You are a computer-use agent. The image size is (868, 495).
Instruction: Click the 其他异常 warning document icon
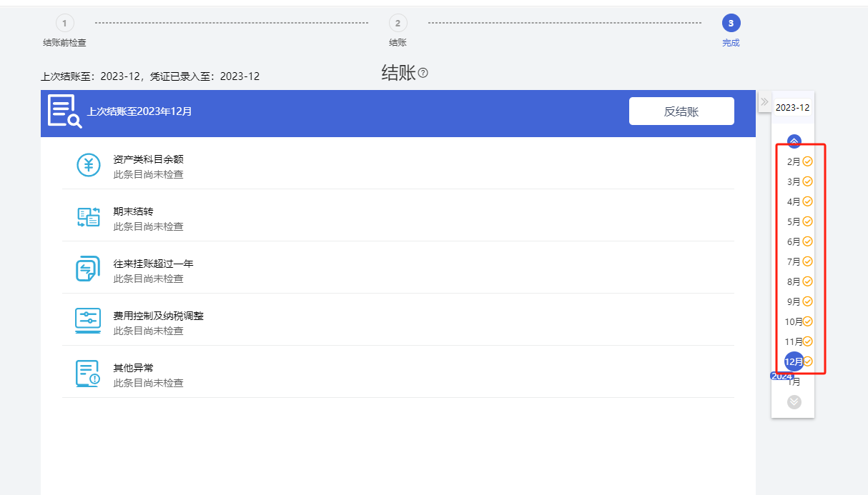point(88,374)
